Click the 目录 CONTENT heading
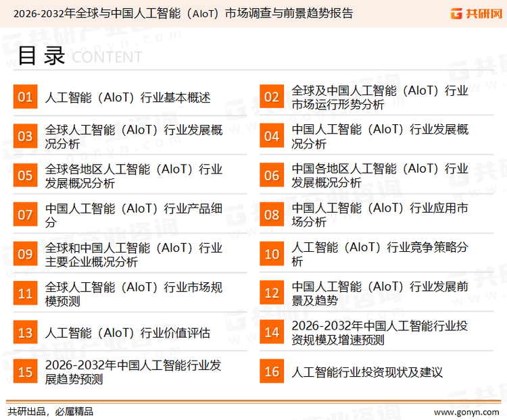Screen dimensions: 507x420 [79, 57]
